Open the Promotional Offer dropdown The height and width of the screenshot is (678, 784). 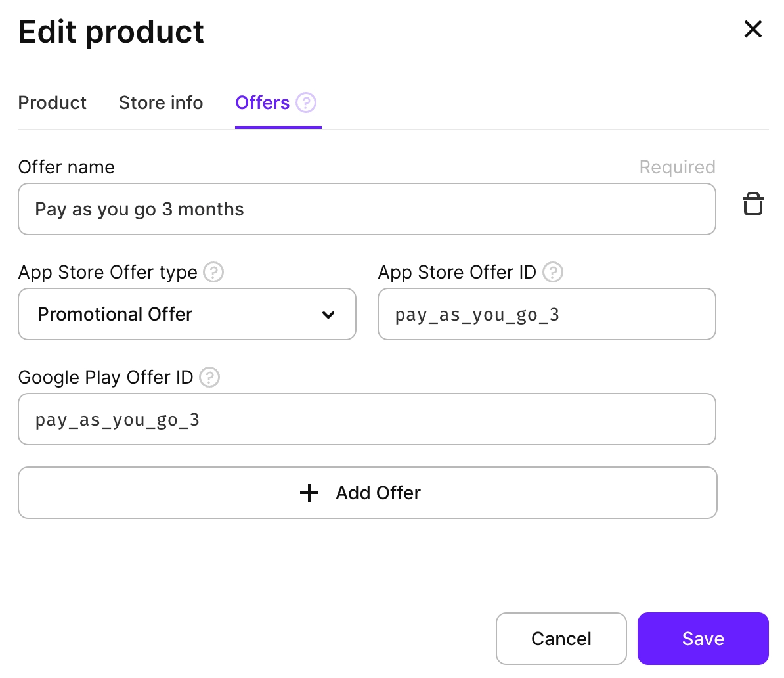[186, 314]
